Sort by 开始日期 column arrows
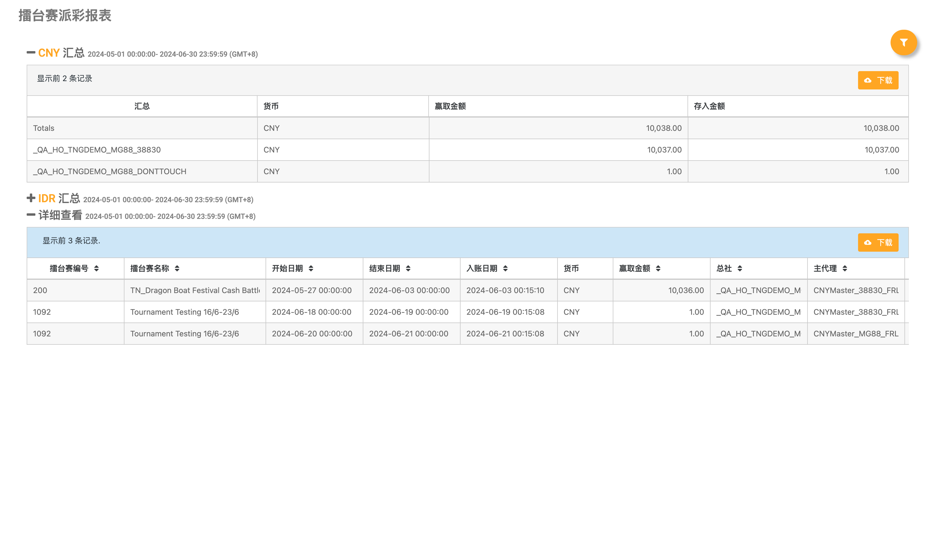Viewport: 935px width, 560px height. [311, 268]
